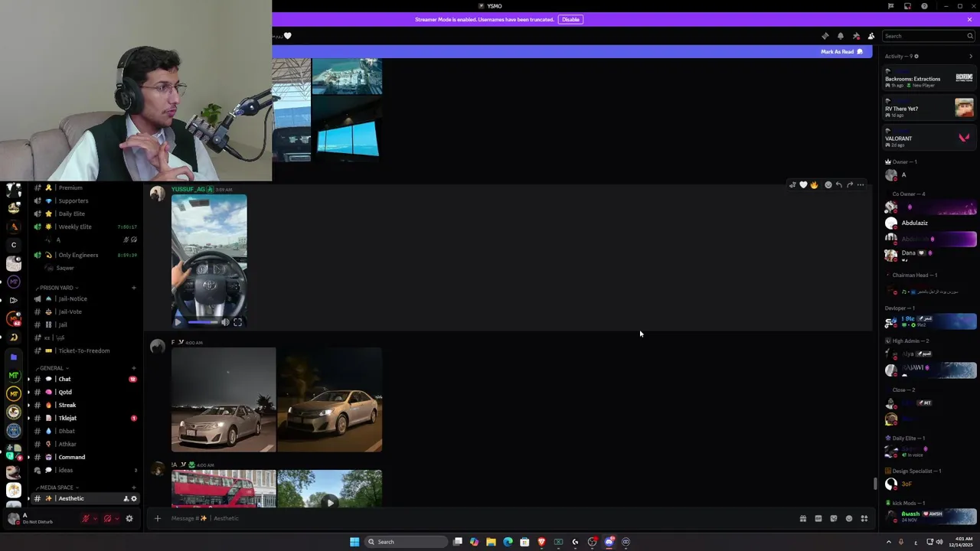Open the Jail-Vote channel
The height and width of the screenshot is (551, 980).
point(84,311)
